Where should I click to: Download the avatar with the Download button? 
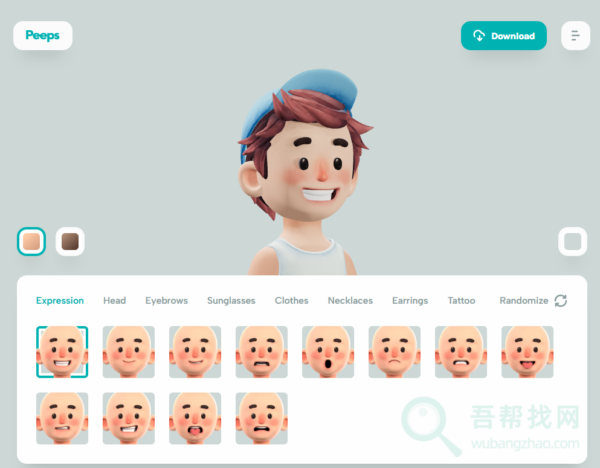(x=503, y=36)
